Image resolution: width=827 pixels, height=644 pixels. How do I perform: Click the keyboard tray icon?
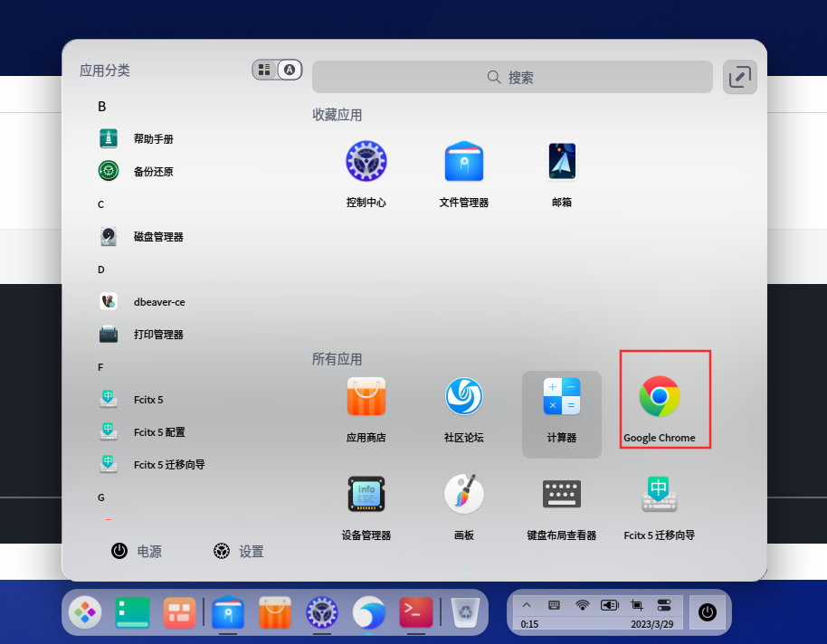point(554,605)
